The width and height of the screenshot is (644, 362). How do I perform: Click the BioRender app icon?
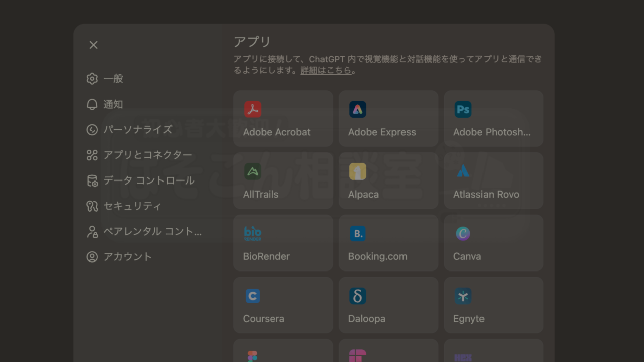point(283,243)
